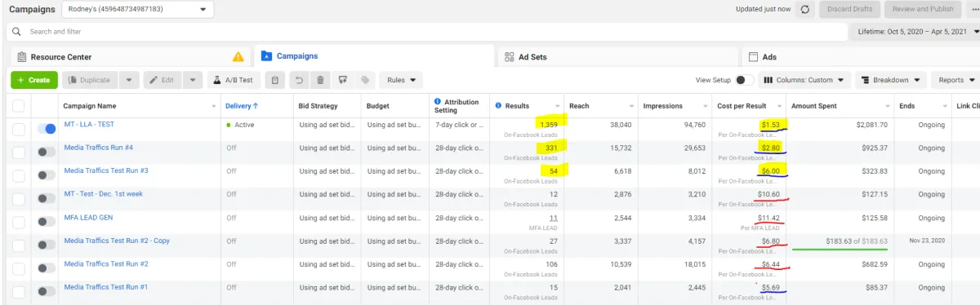
Task: Open Media Traffics Test Run #2 - Copy link
Action: tap(117, 241)
